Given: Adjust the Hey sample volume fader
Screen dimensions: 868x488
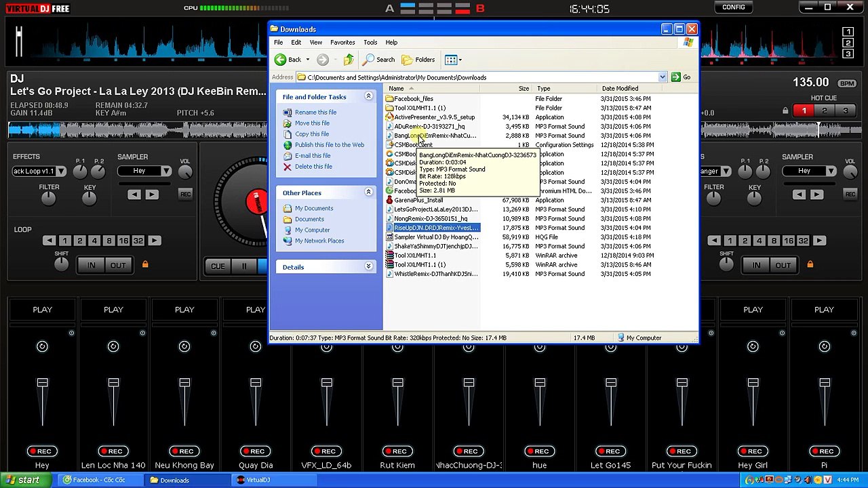Looking at the screenshot, I should pyautogui.click(x=42, y=383).
